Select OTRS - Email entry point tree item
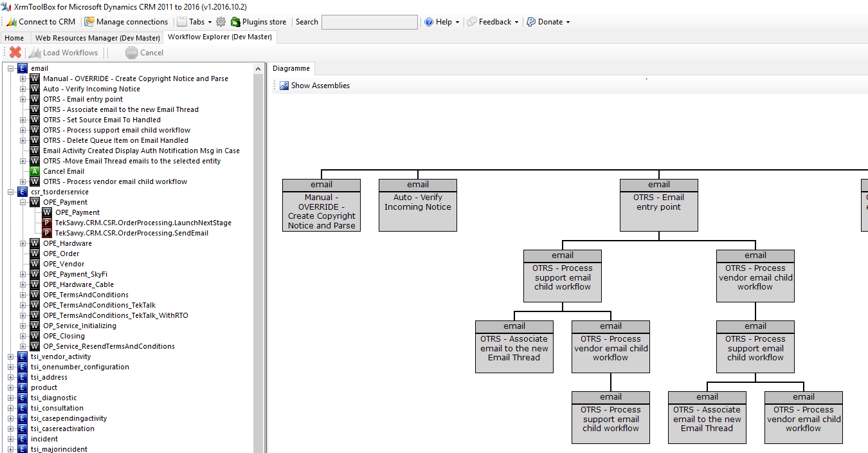The width and height of the screenshot is (868, 453). 83,99
